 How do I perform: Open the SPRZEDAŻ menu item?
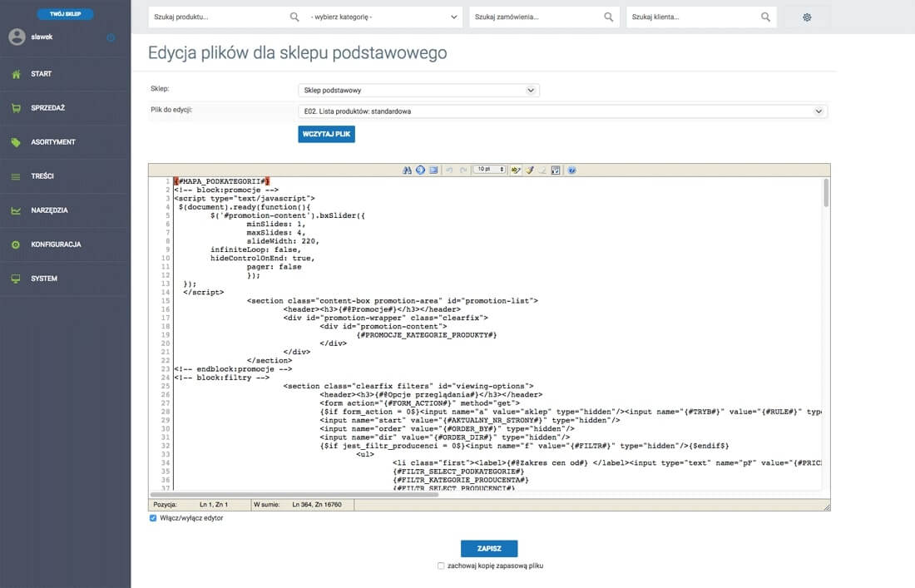[66, 108]
